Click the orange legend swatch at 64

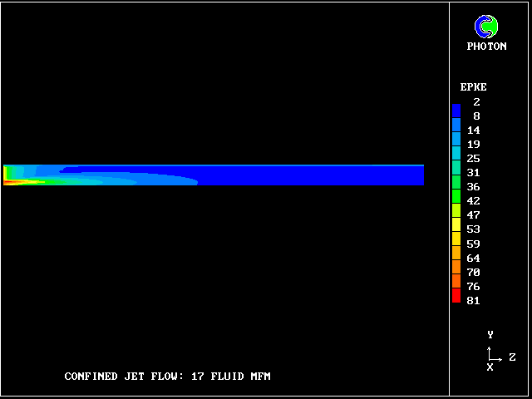pos(456,256)
